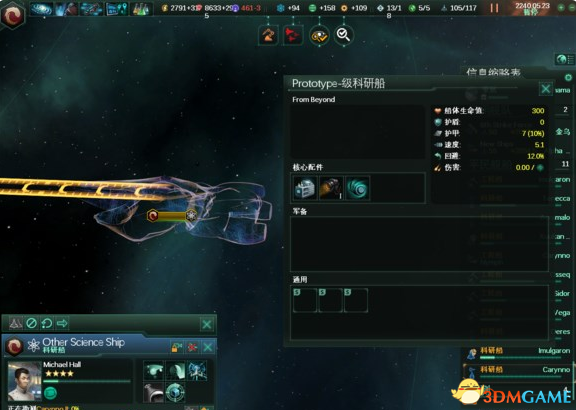Click the right-arrow move command icon
Image resolution: width=576 pixels, height=410 pixels.
(x=62, y=323)
